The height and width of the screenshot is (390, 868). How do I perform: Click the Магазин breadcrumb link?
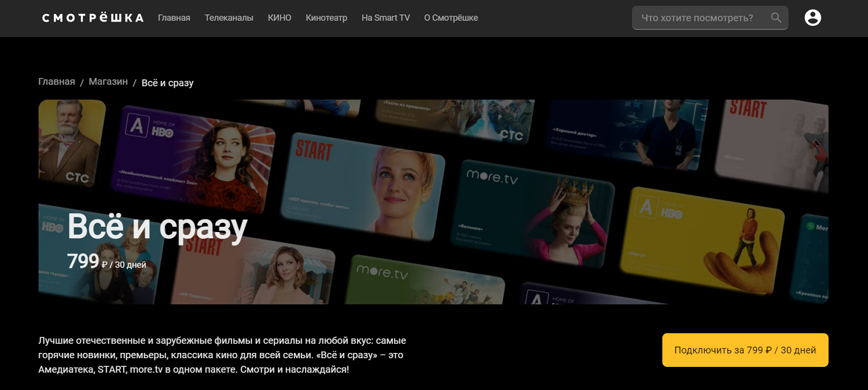coord(108,82)
